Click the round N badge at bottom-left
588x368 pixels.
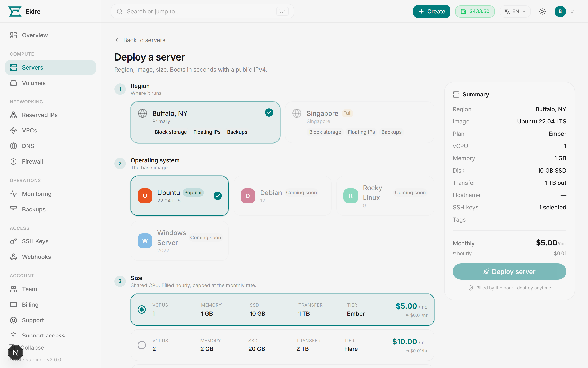pyautogui.click(x=15, y=352)
